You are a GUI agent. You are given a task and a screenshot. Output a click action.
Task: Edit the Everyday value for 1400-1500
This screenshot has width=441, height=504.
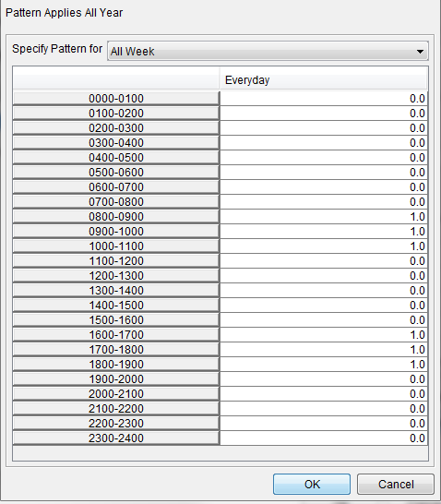(324, 306)
